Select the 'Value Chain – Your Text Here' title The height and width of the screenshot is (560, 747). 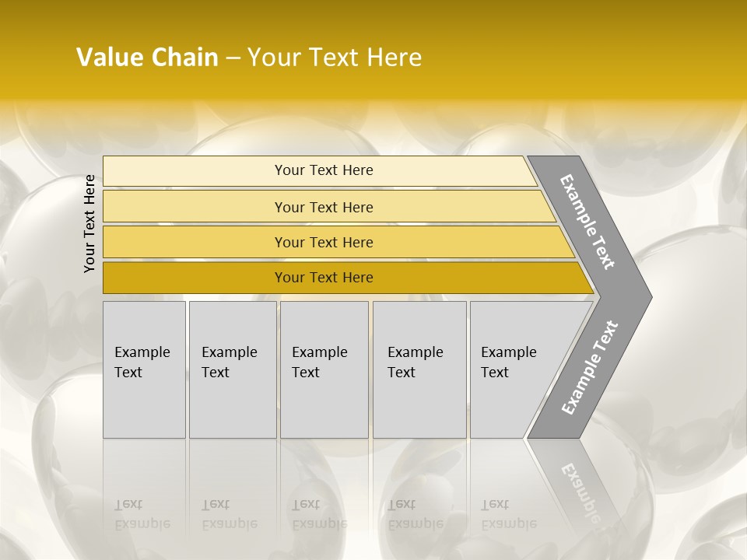249,57
